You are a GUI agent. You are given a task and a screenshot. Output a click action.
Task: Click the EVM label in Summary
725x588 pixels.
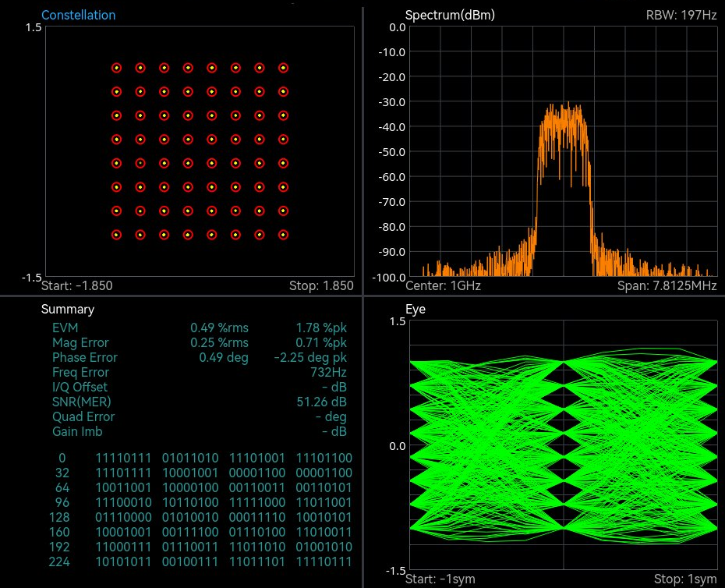pyautogui.click(x=65, y=328)
